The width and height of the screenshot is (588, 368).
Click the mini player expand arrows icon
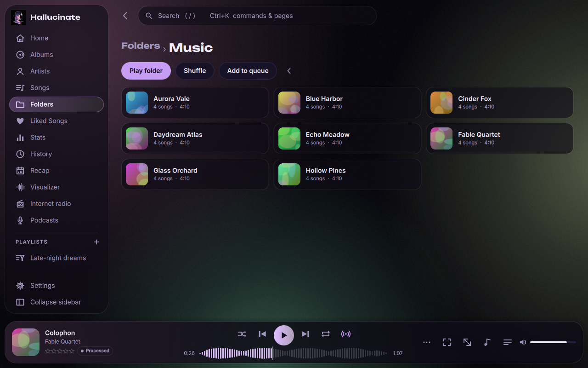(x=467, y=342)
